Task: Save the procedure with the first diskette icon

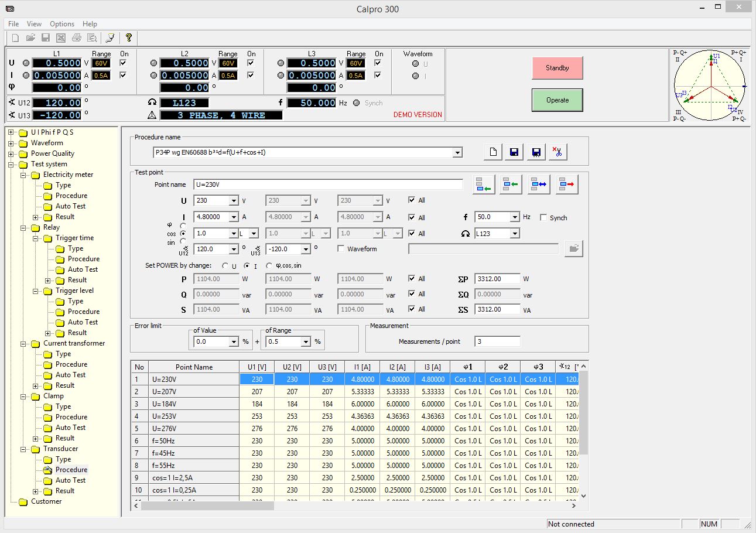Action: click(514, 152)
